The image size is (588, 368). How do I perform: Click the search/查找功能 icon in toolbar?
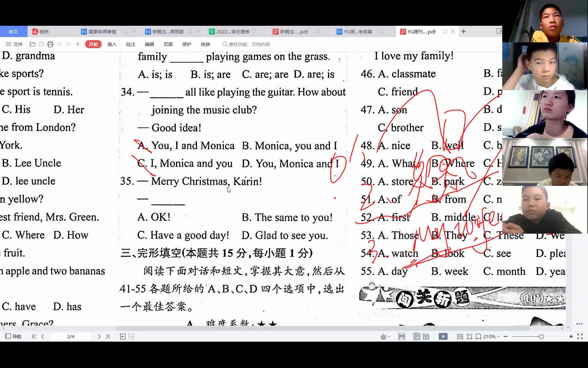click(223, 44)
